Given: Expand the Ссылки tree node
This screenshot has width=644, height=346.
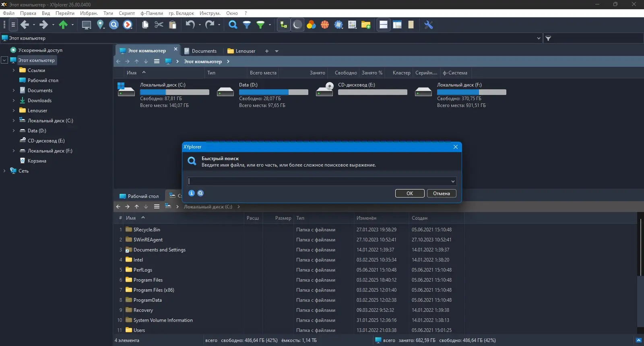Looking at the screenshot, I should 13,70.
